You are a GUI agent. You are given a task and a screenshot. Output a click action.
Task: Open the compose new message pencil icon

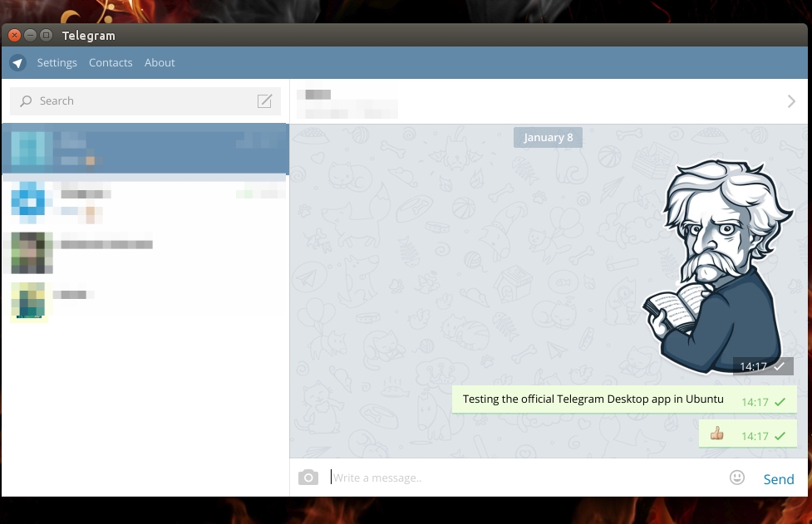point(264,101)
